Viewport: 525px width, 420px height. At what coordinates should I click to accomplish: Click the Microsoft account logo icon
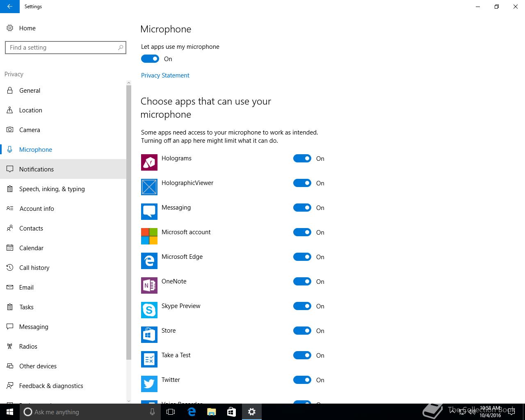click(149, 236)
